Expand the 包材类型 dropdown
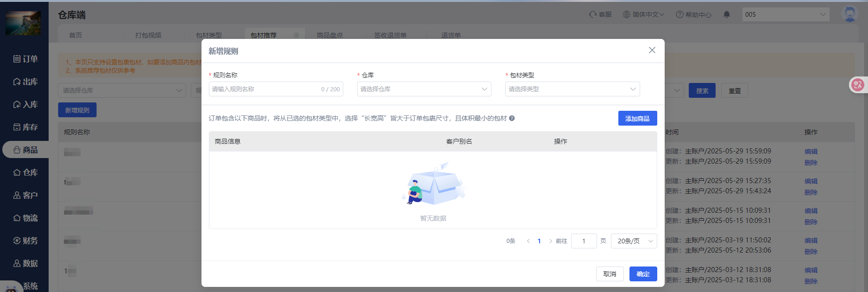Viewport: 868px width, 292px height. (x=572, y=89)
